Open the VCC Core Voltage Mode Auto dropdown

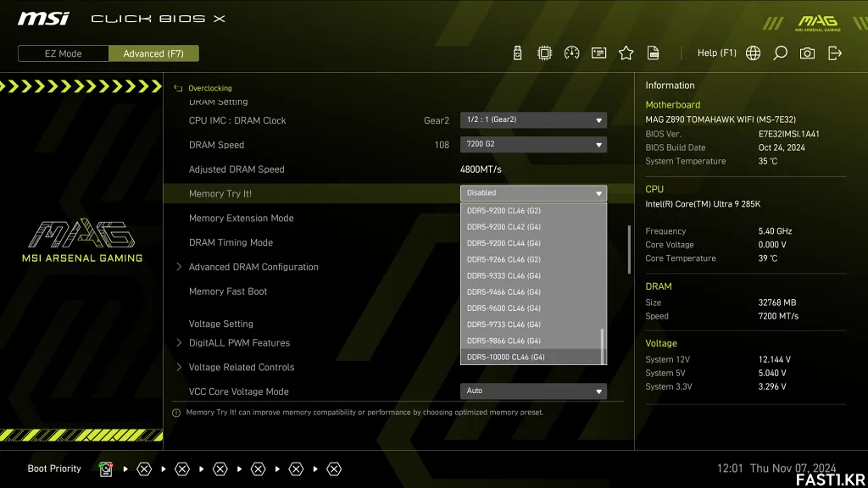[533, 391]
